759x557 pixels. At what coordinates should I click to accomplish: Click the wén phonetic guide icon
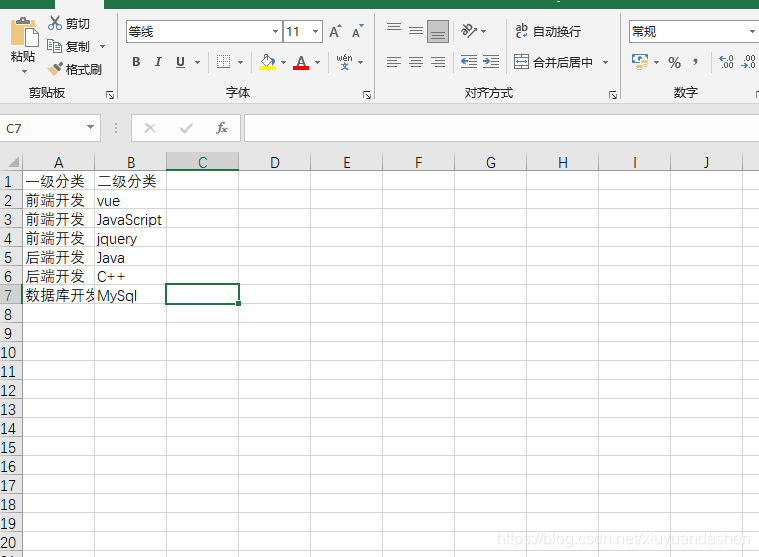[344, 62]
